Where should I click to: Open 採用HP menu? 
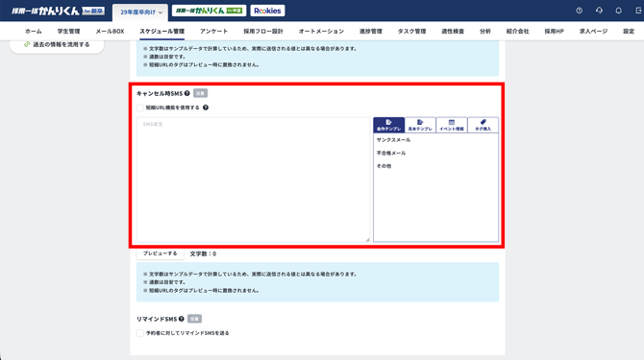[554, 31]
